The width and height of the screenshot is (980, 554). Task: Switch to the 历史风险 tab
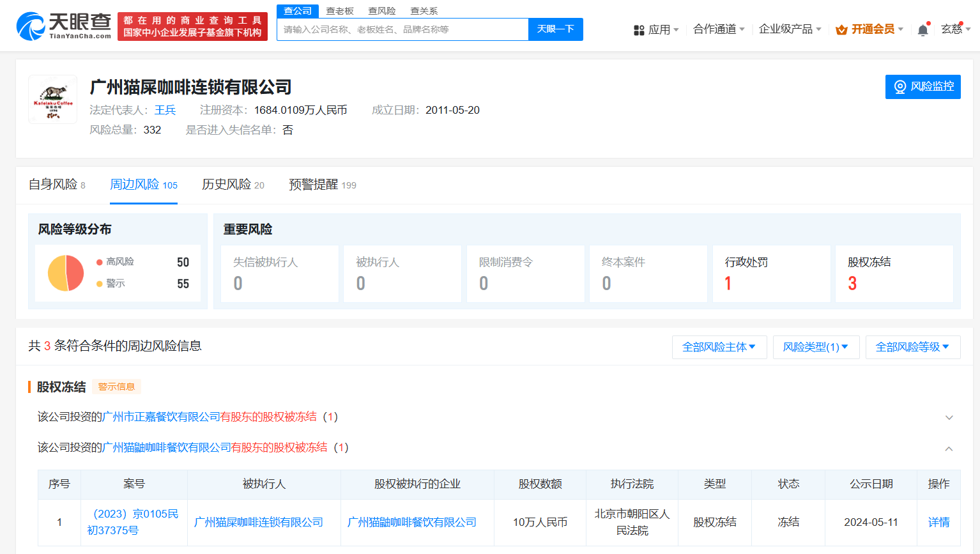233,185
